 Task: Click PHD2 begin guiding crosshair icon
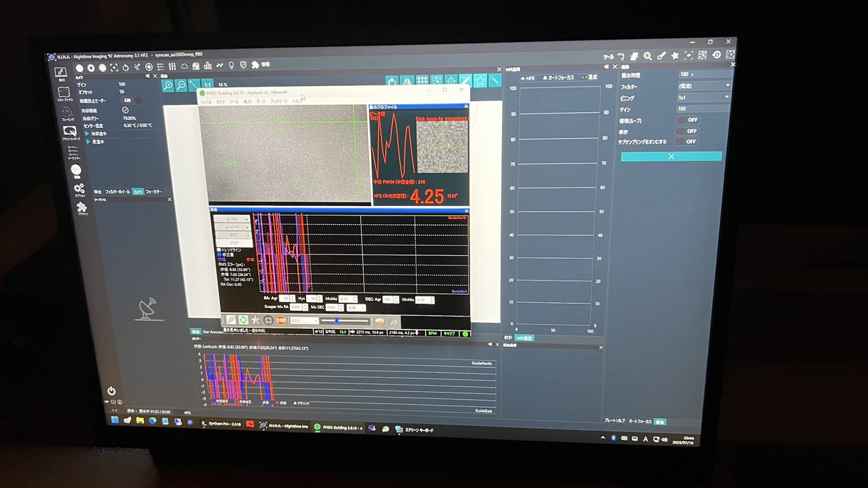[268, 320]
